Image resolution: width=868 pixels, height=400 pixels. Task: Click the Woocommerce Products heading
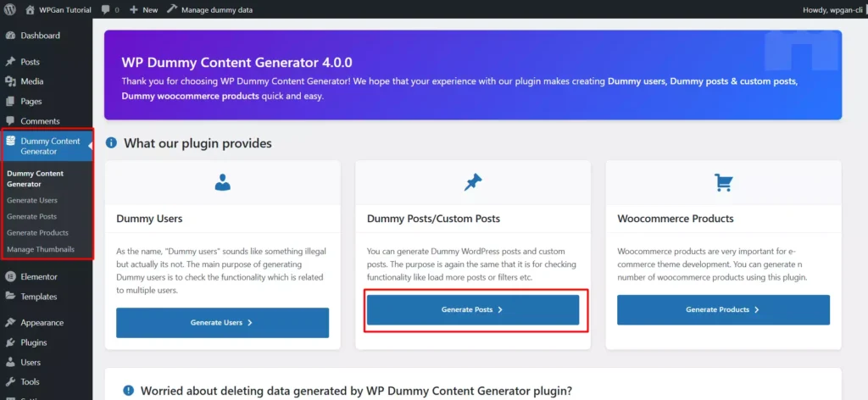tap(676, 219)
